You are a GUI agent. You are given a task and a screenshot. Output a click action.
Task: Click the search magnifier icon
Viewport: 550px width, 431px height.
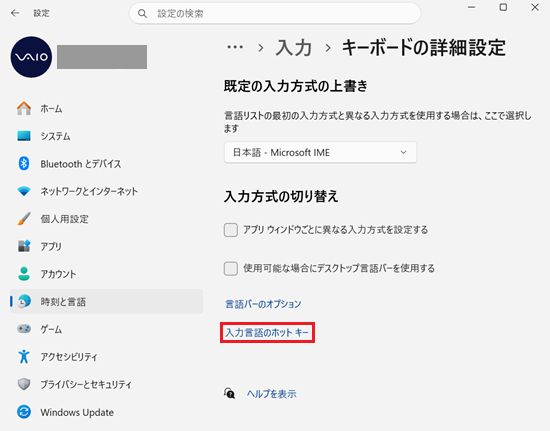pos(142,14)
